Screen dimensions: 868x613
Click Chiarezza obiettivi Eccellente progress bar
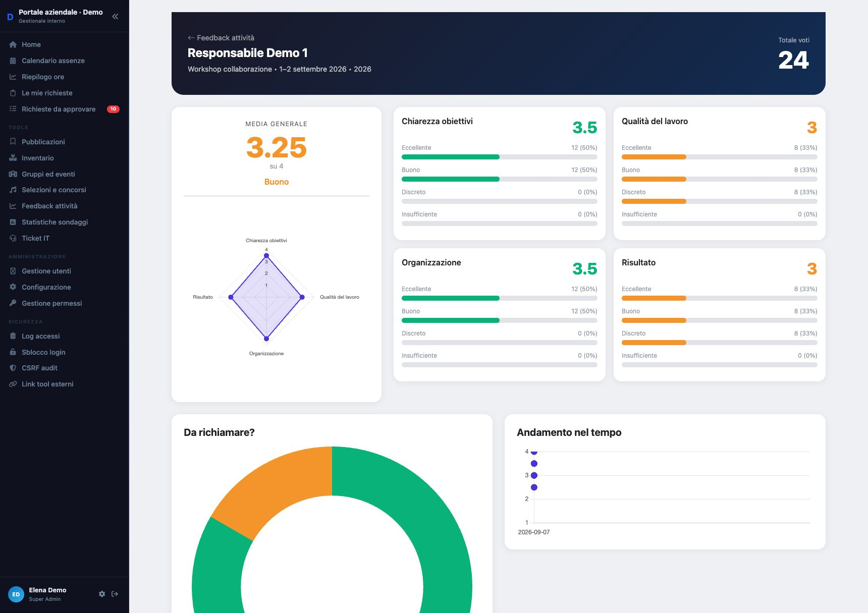coord(500,157)
